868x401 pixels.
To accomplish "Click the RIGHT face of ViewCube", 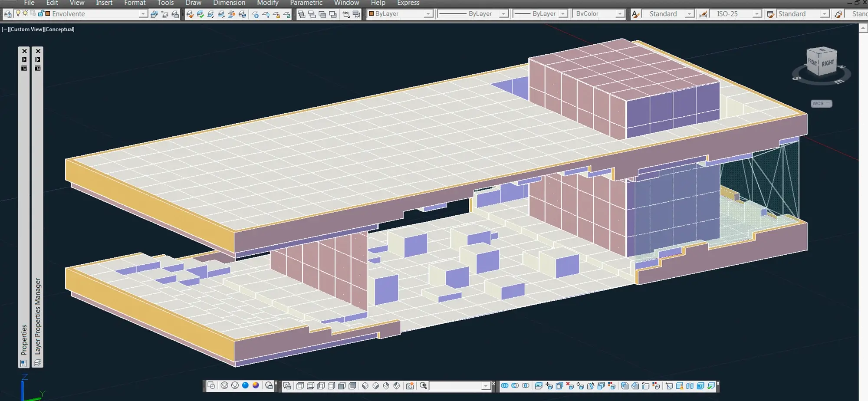I will coord(828,63).
